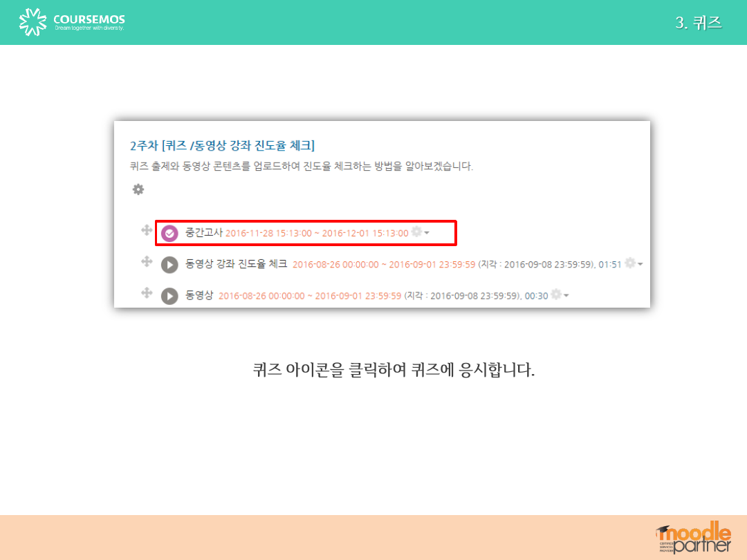Screen dimensions: 747x560
Task: Click the move handle for 동영상 강좌 진도율 체크
Action: tap(147, 261)
